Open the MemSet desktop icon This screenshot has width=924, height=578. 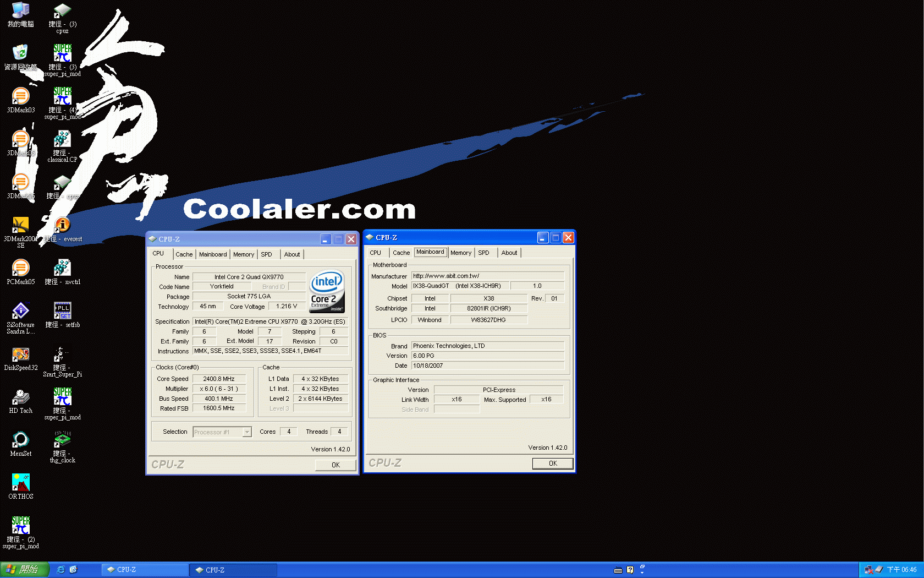click(x=20, y=444)
